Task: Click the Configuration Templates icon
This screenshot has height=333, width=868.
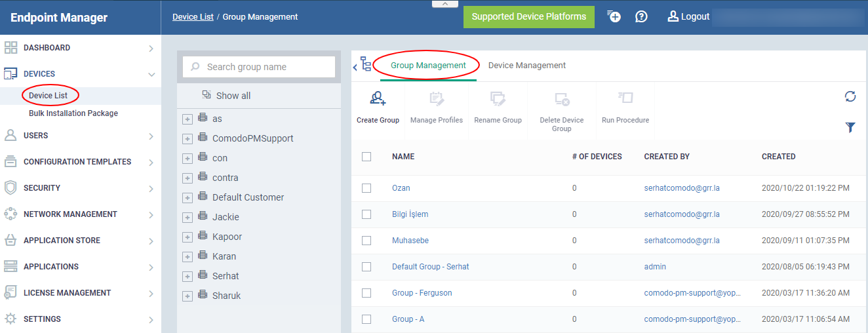Action: coord(10,162)
